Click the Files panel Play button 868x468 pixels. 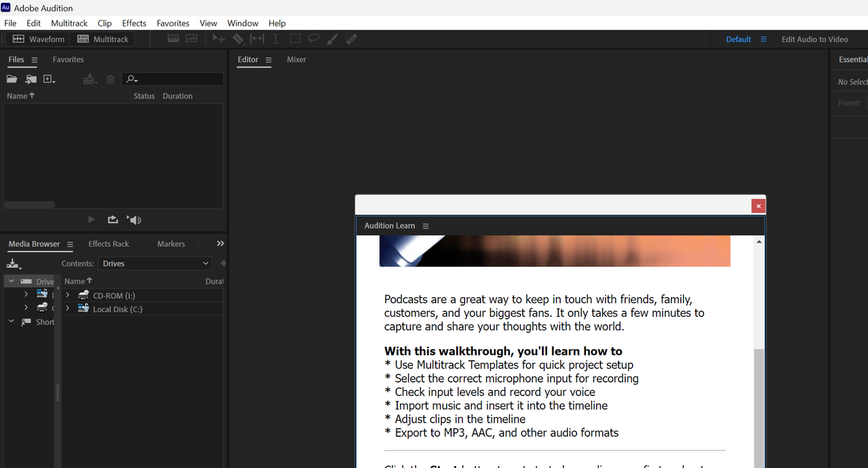(x=92, y=220)
